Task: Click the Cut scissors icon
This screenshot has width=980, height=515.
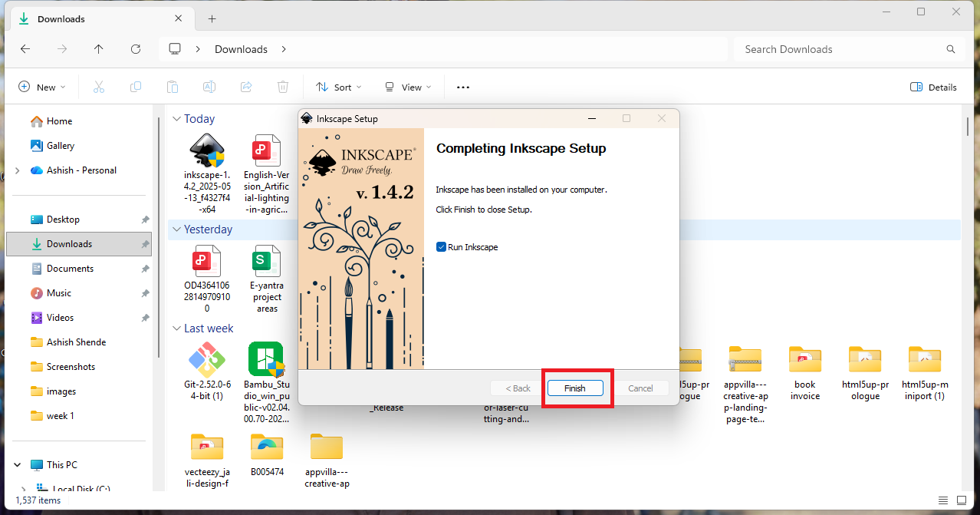Action: (x=99, y=87)
